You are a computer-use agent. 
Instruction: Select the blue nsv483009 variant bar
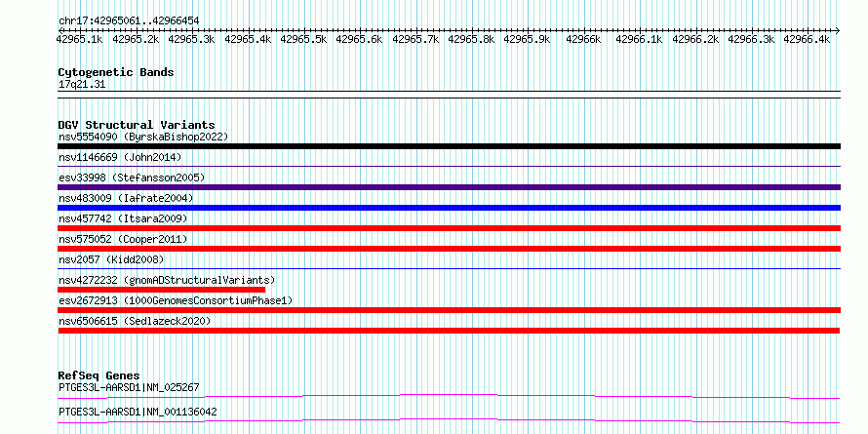tap(449, 208)
